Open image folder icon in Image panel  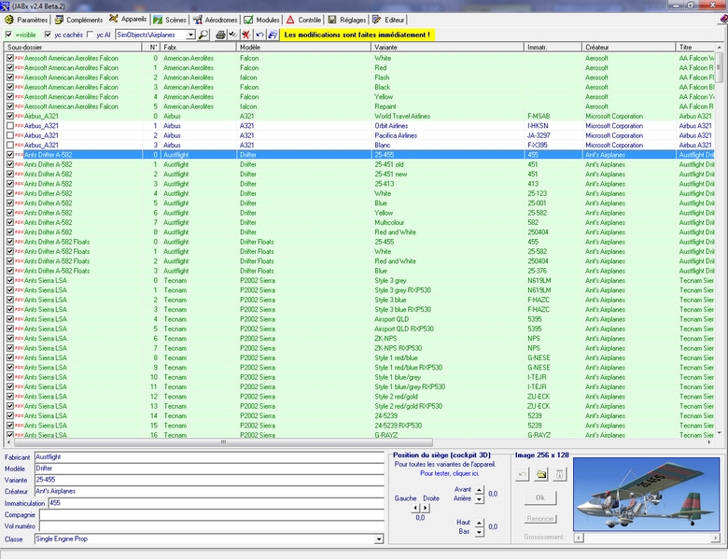541,474
